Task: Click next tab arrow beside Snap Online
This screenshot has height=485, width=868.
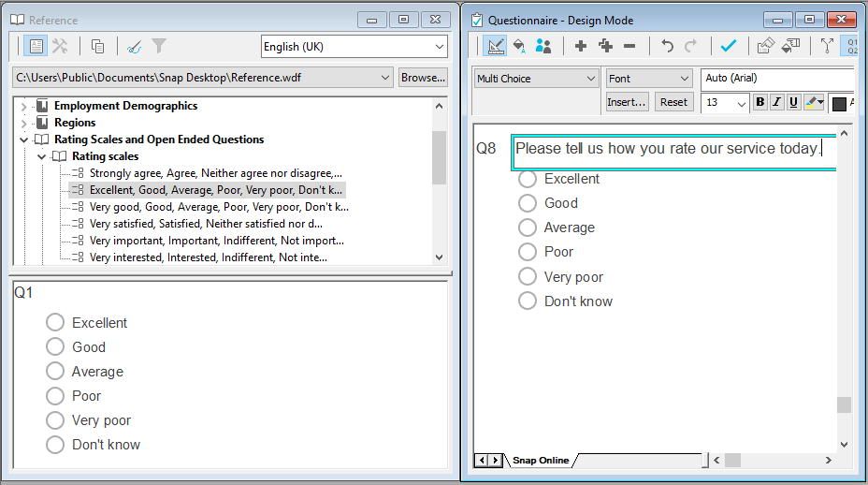Action: click(x=496, y=460)
